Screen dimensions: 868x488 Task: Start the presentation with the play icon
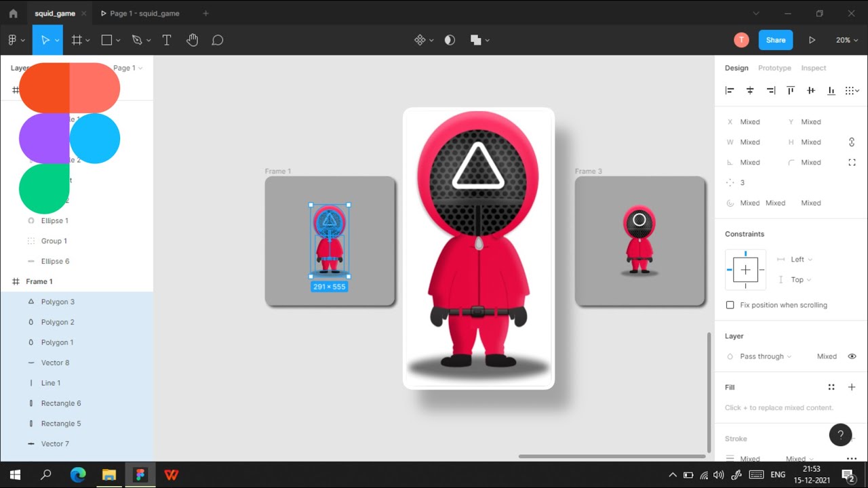click(x=812, y=40)
